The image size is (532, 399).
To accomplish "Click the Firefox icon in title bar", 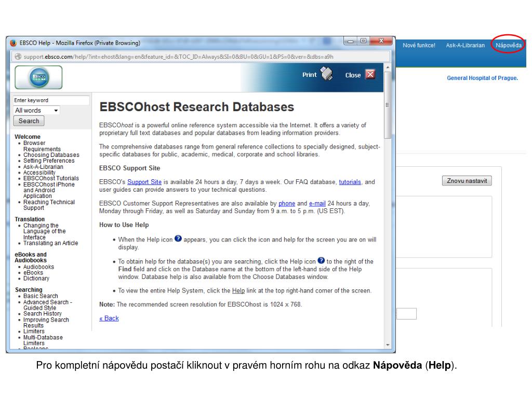I will [13, 43].
